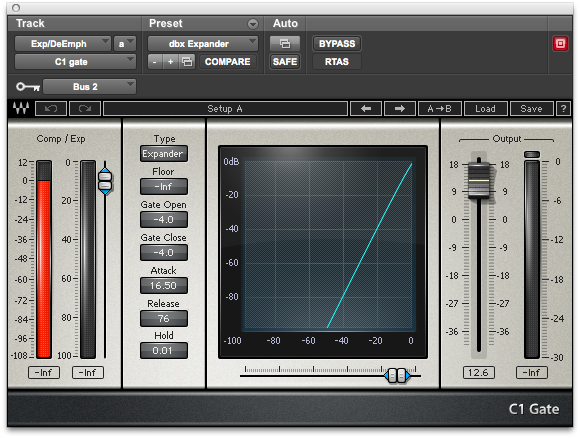Open the Exp/DeEmph track selector
The image size is (580, 438).
[63, 44]
